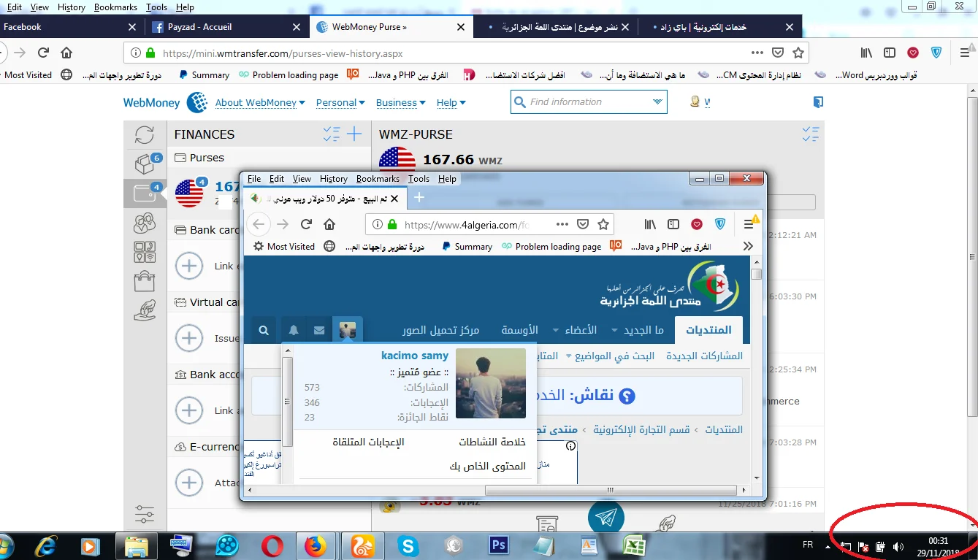Expand the Personal menu dropdown
978x560 pixels.
point(340,103)
